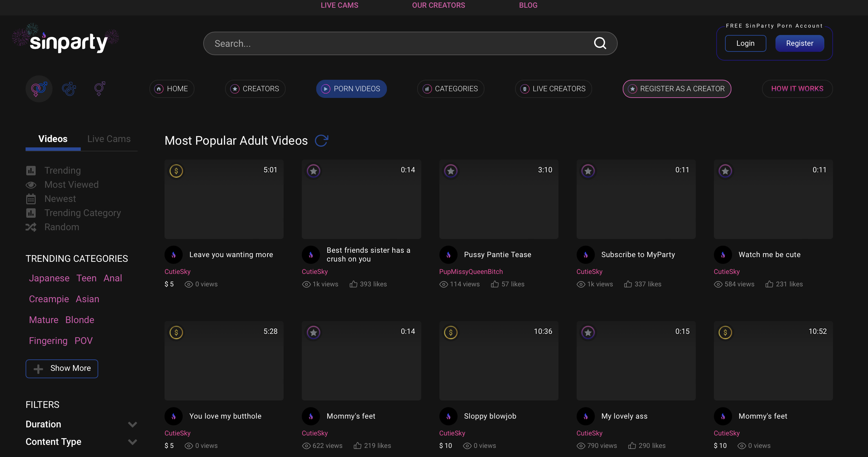Click creator avatar beside Pussy Pantie Tease

point(448,254)
